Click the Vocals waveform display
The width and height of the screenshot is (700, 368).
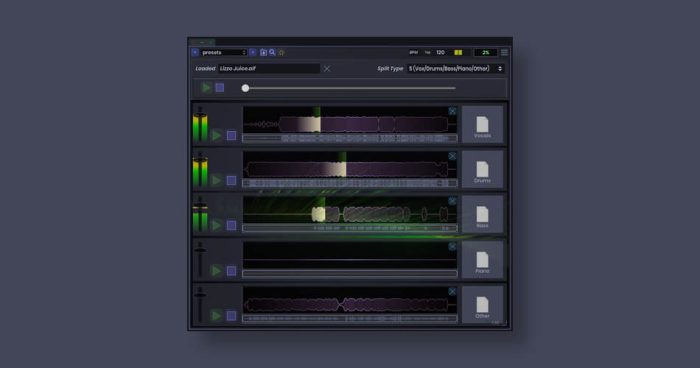pyautogui.click(x=350, y=120)
